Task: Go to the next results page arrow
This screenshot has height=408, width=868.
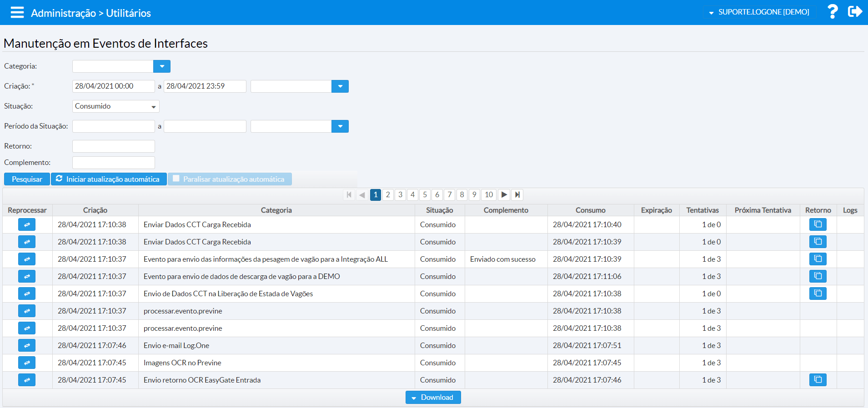Action: [504, 195]
